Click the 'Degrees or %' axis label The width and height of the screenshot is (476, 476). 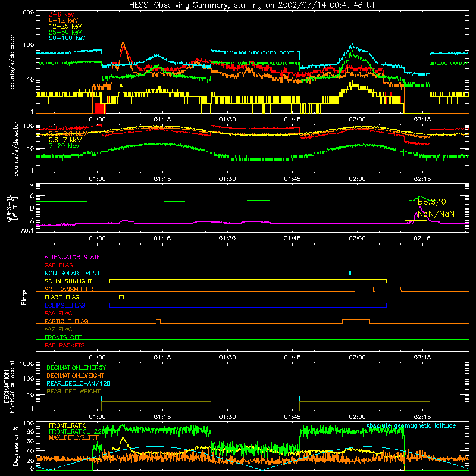[x=15, y=446]
